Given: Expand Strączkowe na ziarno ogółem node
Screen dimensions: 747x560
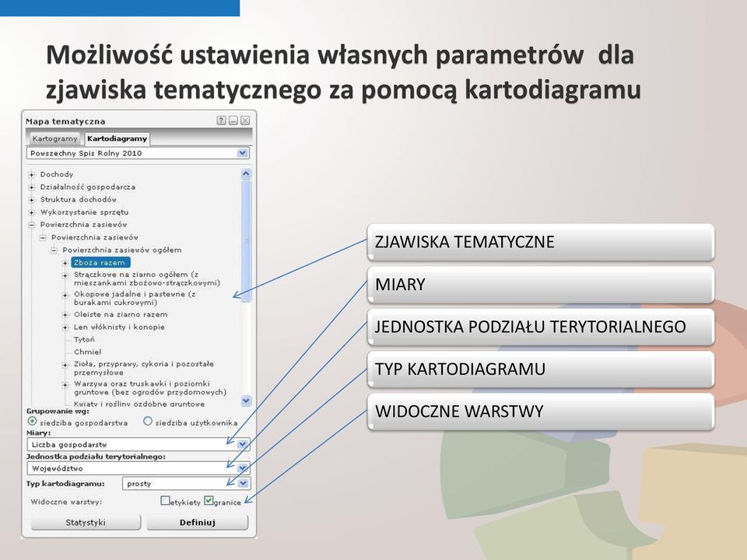Looking at the screenshot, I should 65,275.
